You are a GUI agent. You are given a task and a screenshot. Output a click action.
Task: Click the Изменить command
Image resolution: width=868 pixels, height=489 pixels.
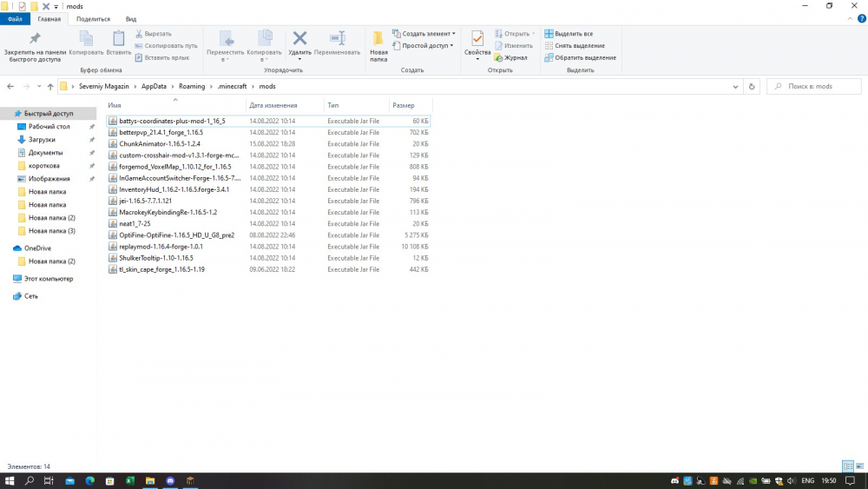pyautogui.click(x=514, y=46)
